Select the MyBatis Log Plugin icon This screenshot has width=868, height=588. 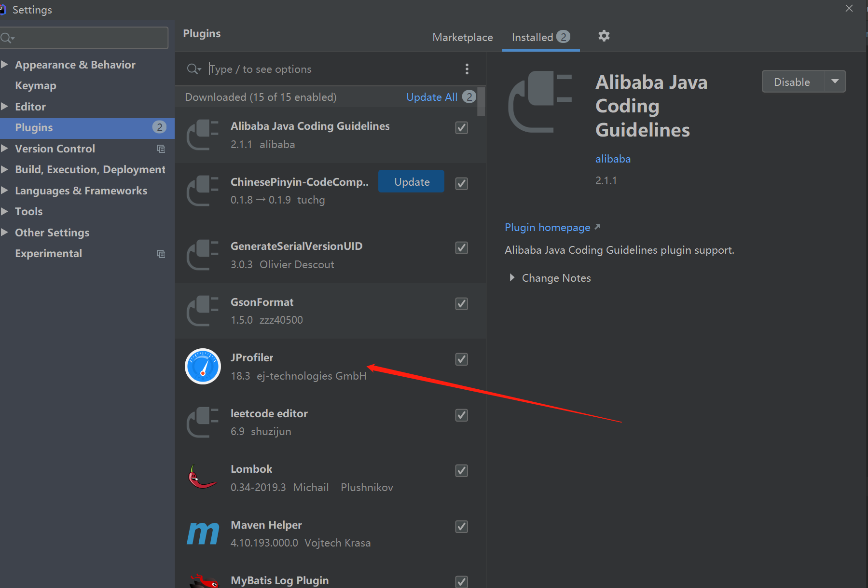coord(204,581)
